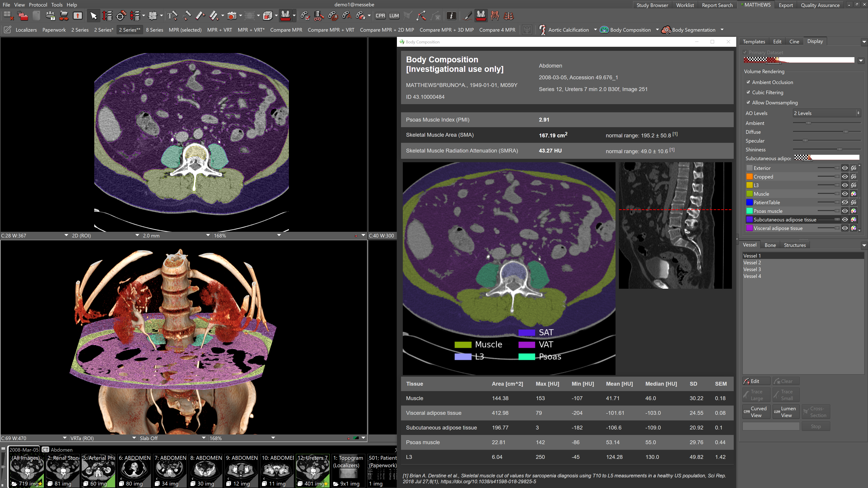Open the information (i) icon

click(451, 16)
